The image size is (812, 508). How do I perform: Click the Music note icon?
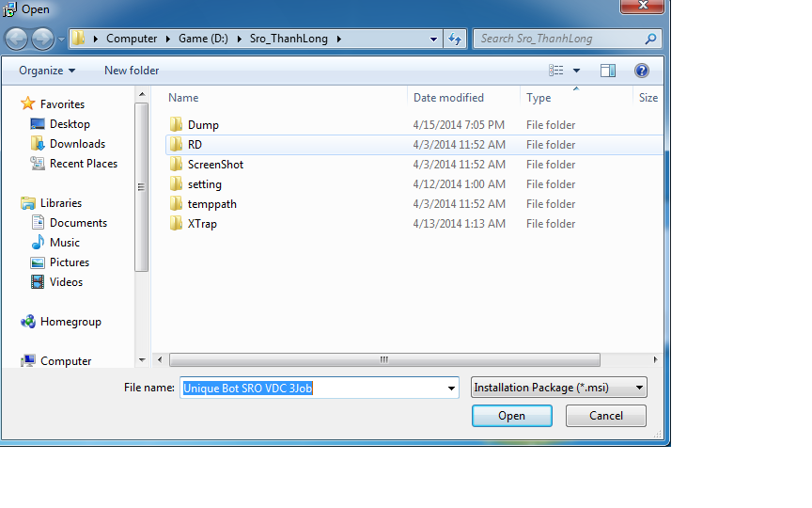(38, 242)
